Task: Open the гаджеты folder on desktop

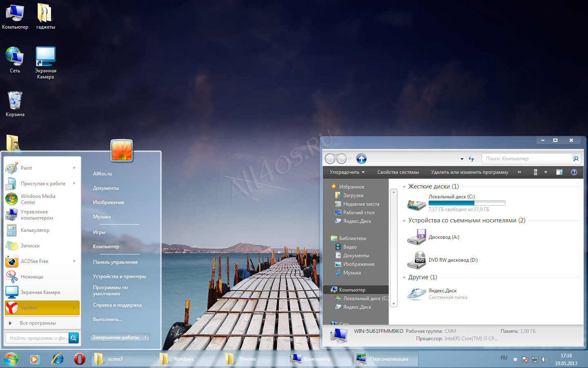Action: click(x=45, y=17)
